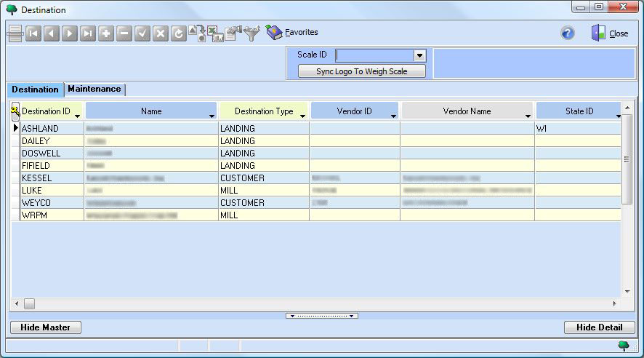Click the Hide Detail button

click(599, 327)
